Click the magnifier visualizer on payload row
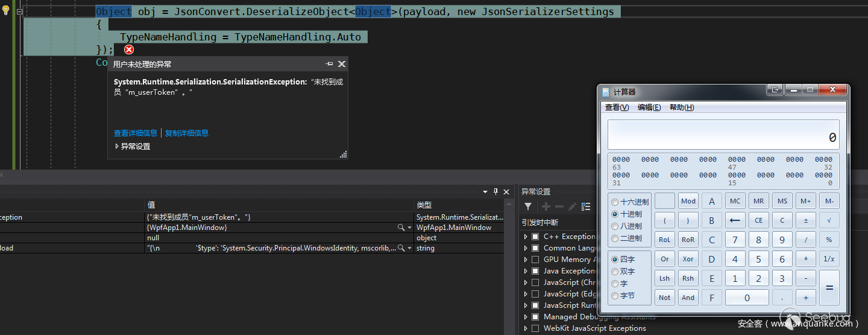Screen dimensions: 868x335 tap(401, 248)
